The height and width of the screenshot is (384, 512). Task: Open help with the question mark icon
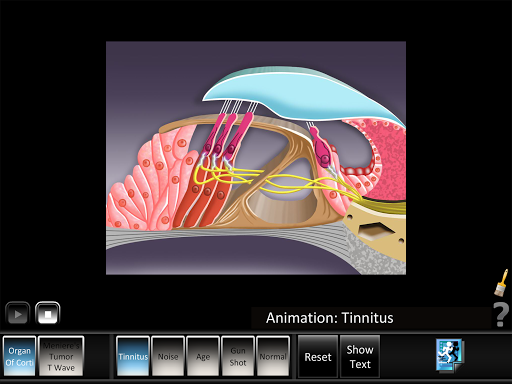(x=501, y=314)
